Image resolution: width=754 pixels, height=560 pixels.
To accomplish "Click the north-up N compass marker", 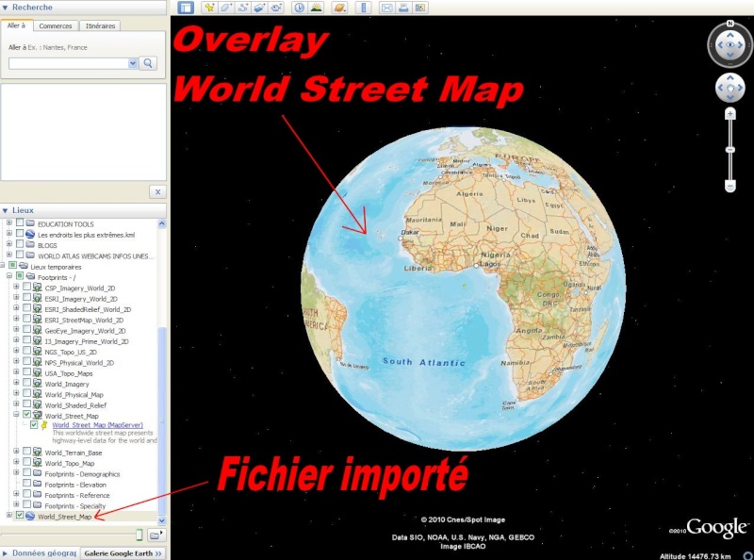I will pyautogui.click(x=729, y=23).
